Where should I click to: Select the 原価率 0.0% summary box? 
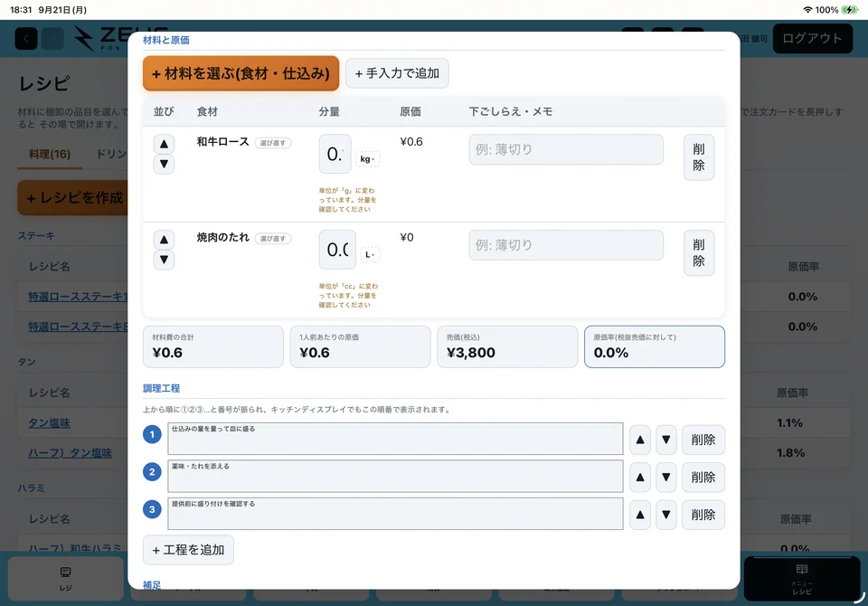pyautogui.click(x=655, y=346)
